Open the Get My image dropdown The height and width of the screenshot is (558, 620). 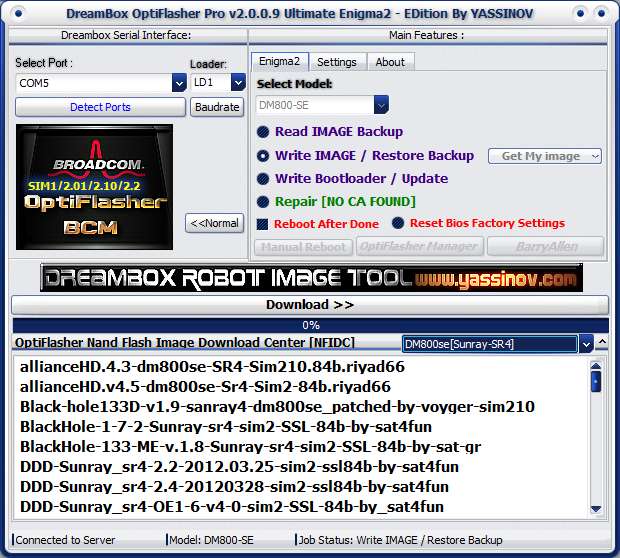pos(545,156)
